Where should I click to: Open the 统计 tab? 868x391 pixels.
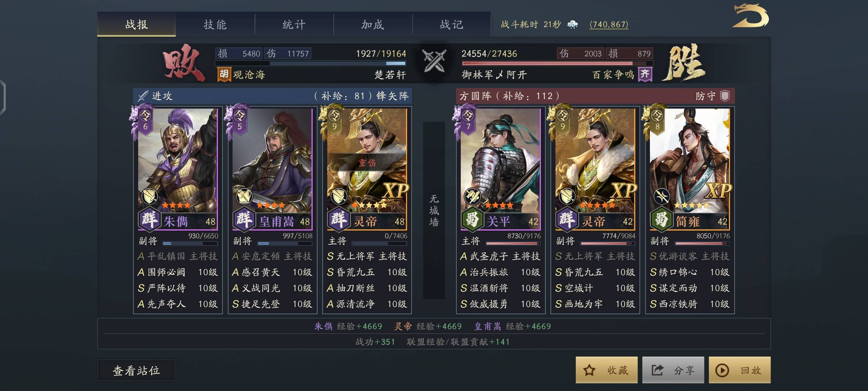pyautogui.click(x=294, y=25)
